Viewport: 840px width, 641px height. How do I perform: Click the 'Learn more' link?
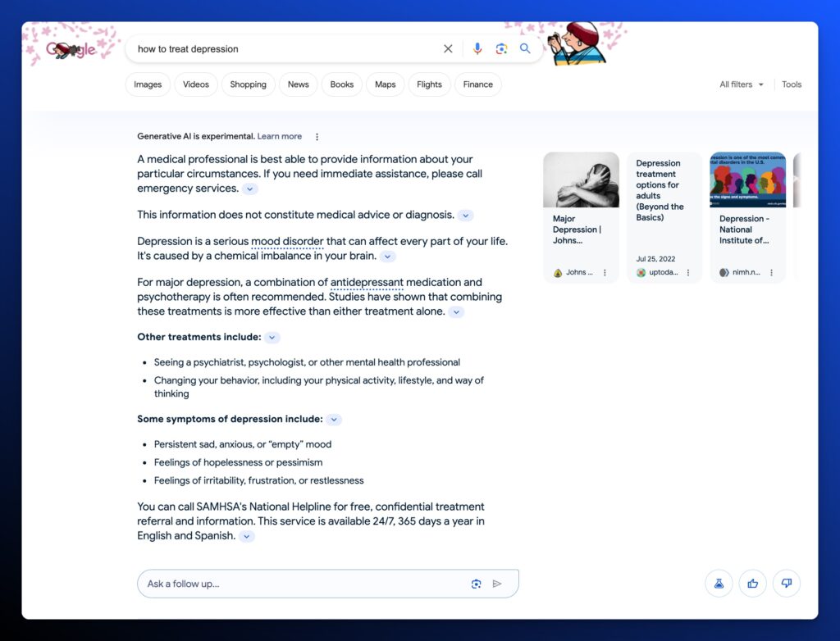[279, 137]
